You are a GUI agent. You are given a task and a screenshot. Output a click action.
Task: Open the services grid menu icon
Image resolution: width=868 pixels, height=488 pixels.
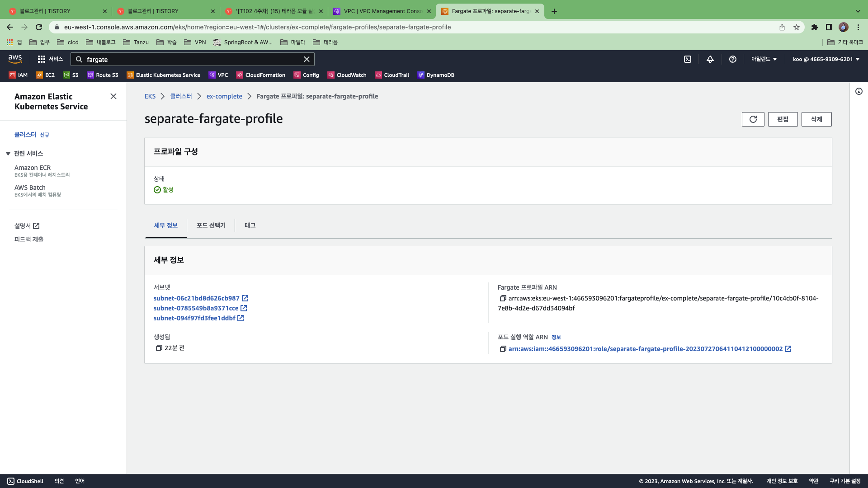coord(42,59)
